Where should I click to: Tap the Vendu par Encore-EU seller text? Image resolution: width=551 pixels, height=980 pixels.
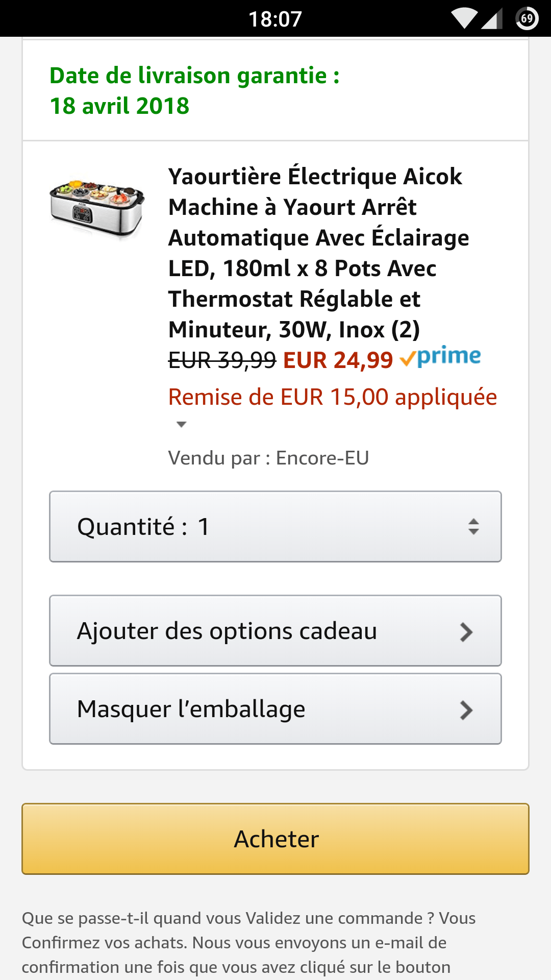coord(268,458)
